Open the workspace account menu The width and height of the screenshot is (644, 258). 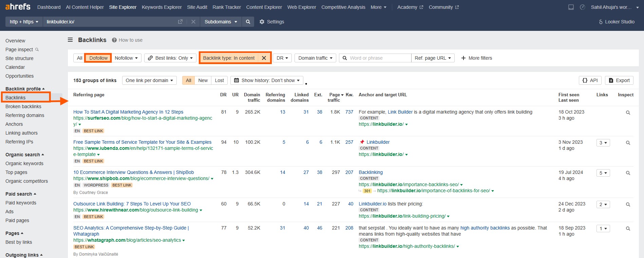coord(615,7)
